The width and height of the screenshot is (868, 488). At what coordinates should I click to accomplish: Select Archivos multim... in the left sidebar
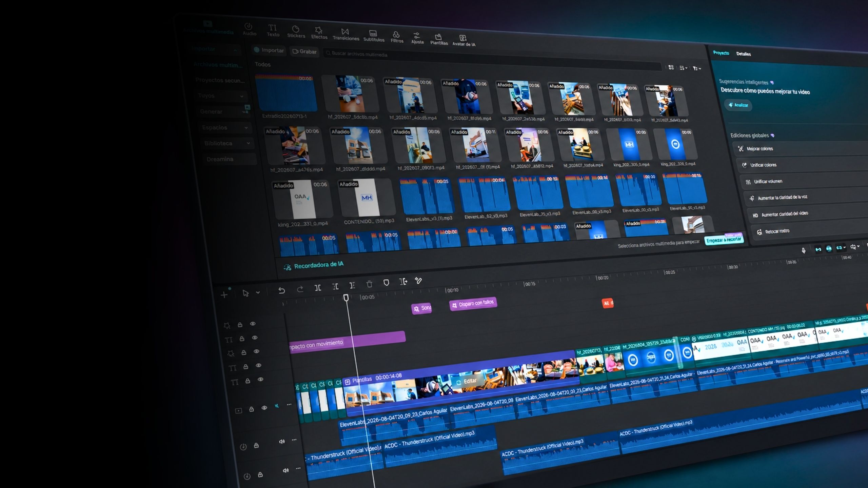pyautogui.click(x=218, y=65)
